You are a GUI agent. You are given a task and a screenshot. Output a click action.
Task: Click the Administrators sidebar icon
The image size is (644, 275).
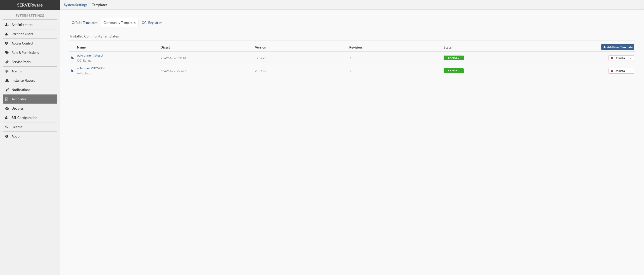click(x=7, y=25)
